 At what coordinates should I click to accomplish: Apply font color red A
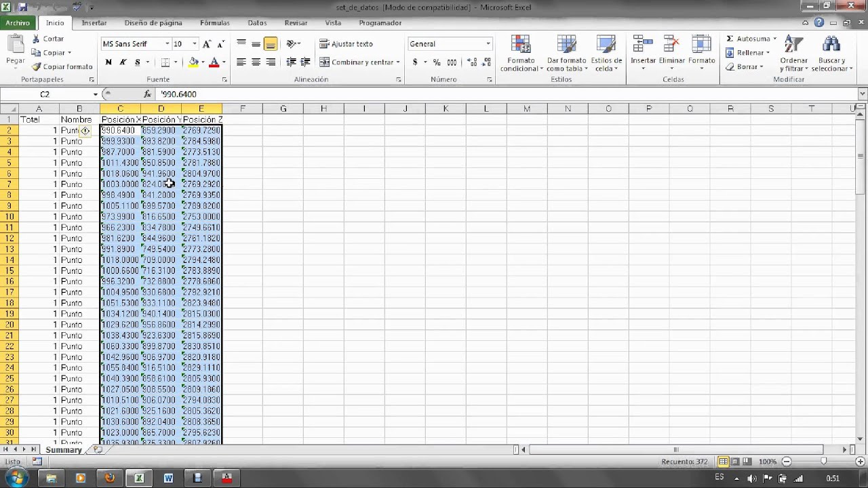pyautogui.click(x=214, y=62)
